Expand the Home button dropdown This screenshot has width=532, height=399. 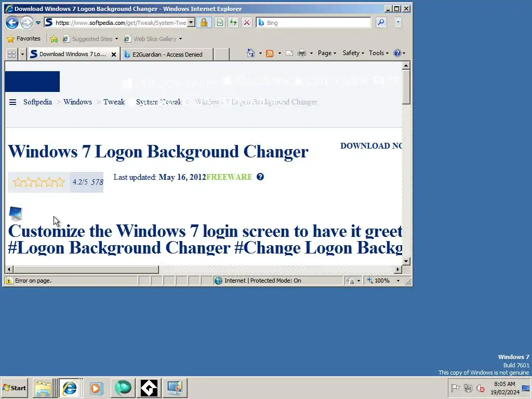(x=261, y=53)
